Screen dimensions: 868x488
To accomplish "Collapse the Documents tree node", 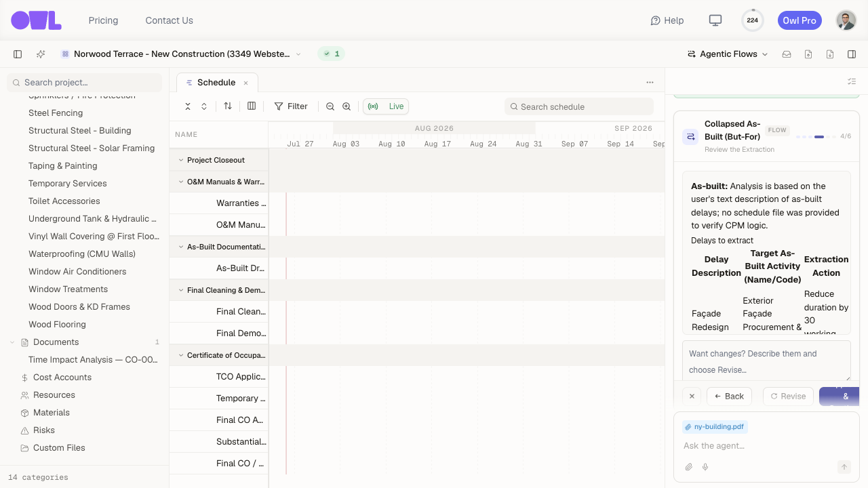I will (12, 342).
